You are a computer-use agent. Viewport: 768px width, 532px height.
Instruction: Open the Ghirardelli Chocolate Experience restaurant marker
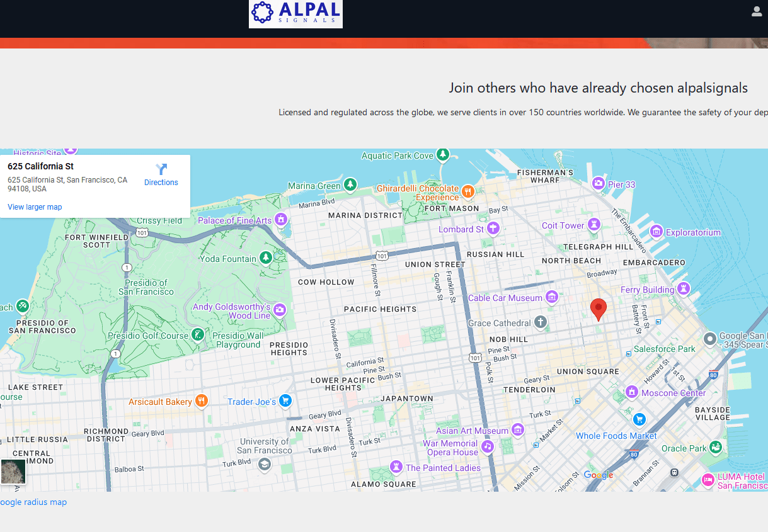(x=467, y=191)
